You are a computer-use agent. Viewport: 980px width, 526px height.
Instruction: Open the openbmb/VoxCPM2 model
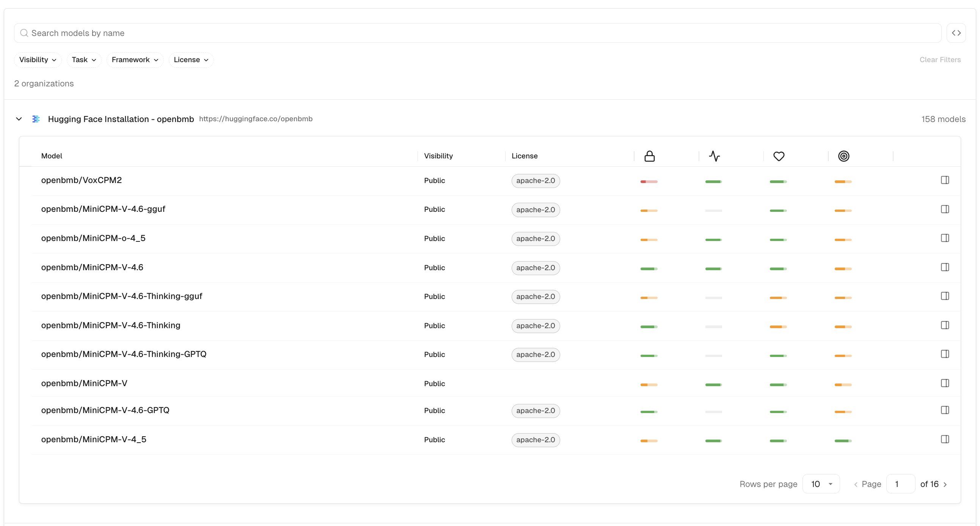[x=82, y=180]
